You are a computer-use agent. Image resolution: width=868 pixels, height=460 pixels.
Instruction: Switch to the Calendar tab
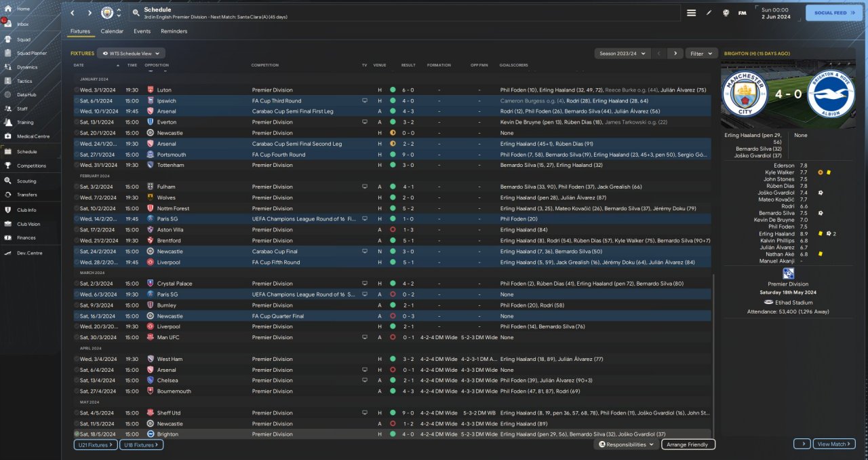[112, 31]
